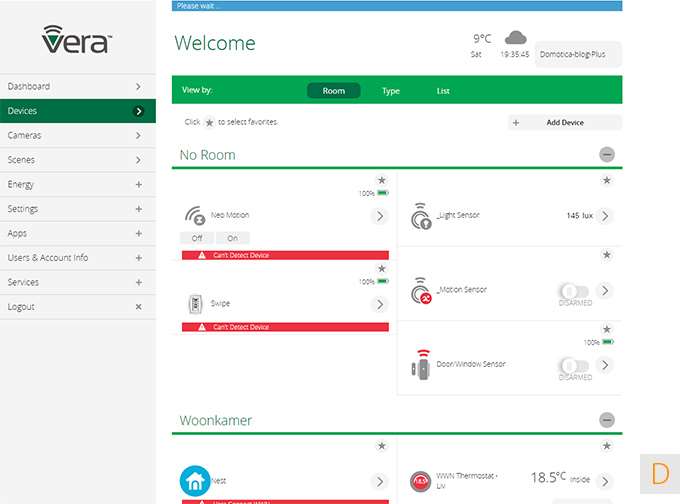Viewport: 690px width, 504px height.
Task: Collapse the No Room section
Action: [x=607, y=155]
